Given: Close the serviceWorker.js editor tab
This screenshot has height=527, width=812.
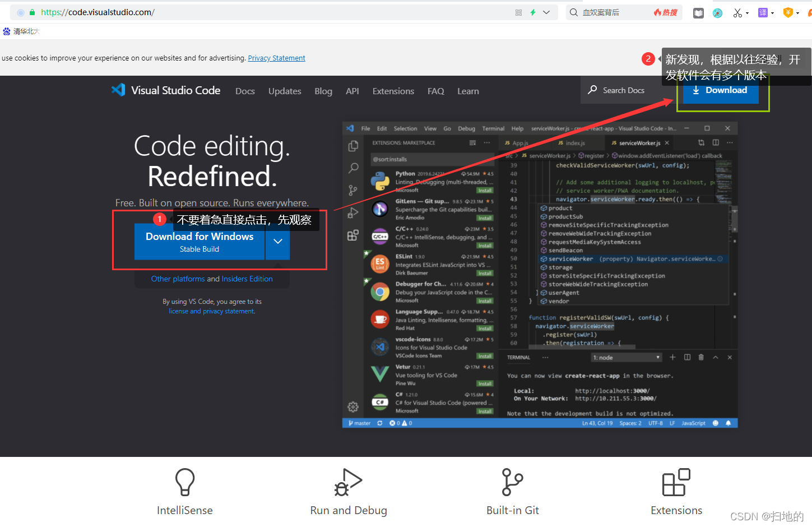Looking at the screenshot, I should tap(667, 143).
